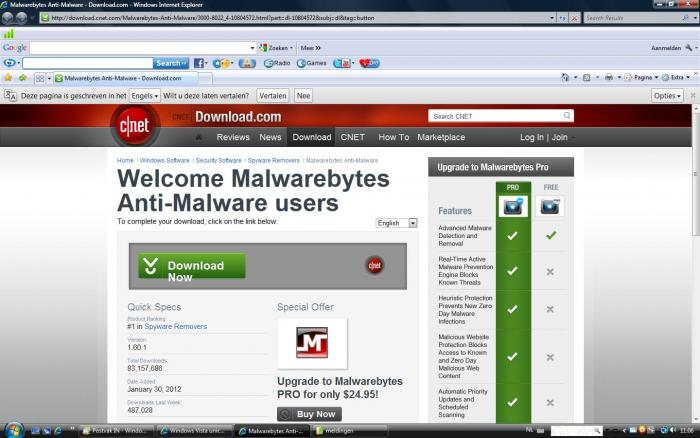Click the Malwarebytes logo under Special Offer
700x438 pixels.
click(x=312, y=343)
